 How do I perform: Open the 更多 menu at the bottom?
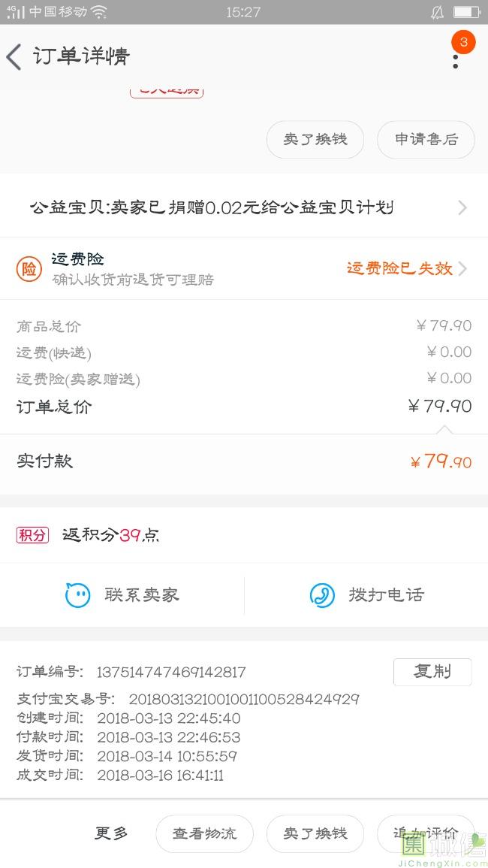pyautogui.click(x=111, y=833)
